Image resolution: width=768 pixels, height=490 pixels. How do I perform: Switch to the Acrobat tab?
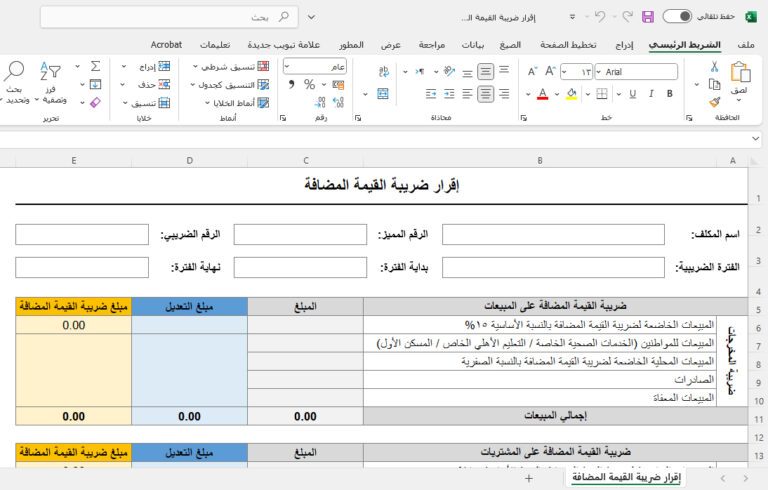[166, 45]
